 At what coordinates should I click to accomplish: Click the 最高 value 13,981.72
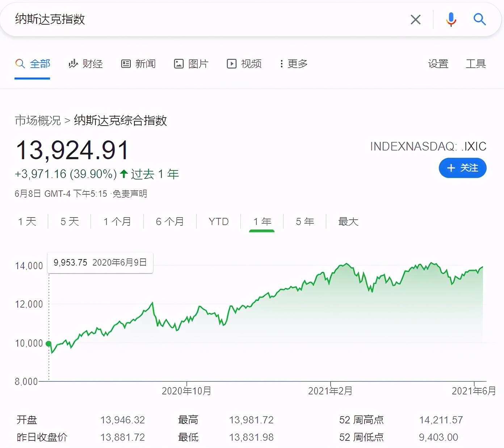[251, 420]
